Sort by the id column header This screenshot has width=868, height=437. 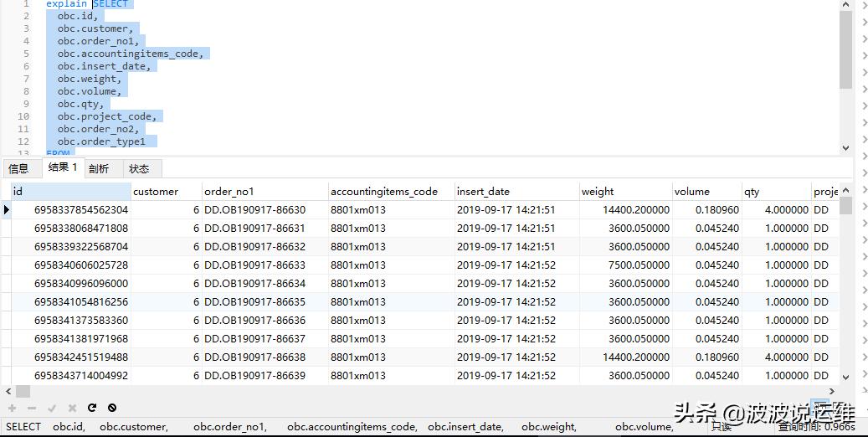pyautogui.click(x=70, y=191)
